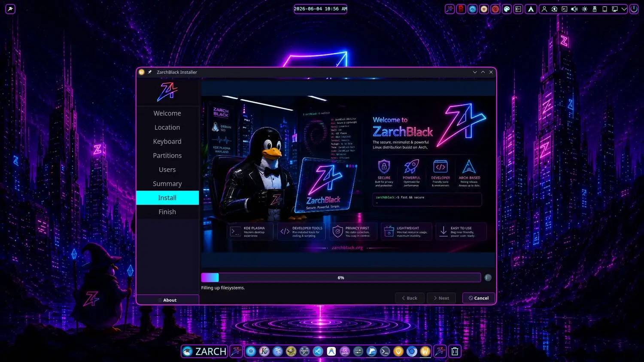Click the USB removable devices tray icon
Image resolution: width=644 pixels, height=362 pixels.
[595, 9]
